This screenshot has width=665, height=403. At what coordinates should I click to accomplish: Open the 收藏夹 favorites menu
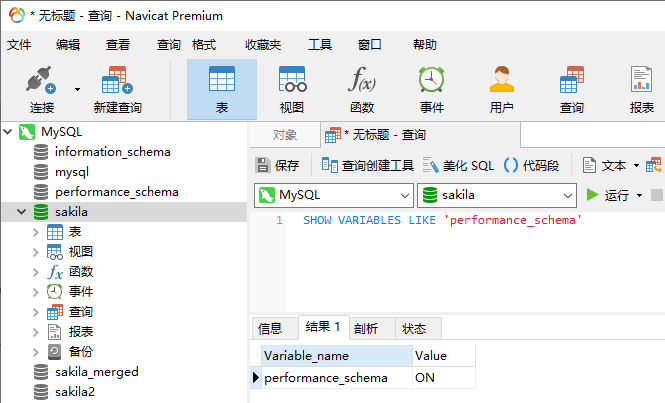coord(263,45)
